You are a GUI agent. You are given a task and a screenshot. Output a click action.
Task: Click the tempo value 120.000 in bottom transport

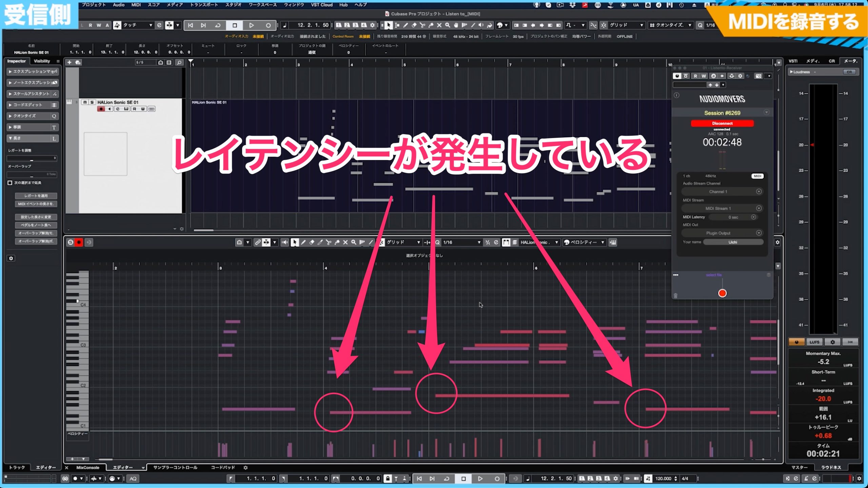[663, 479]
